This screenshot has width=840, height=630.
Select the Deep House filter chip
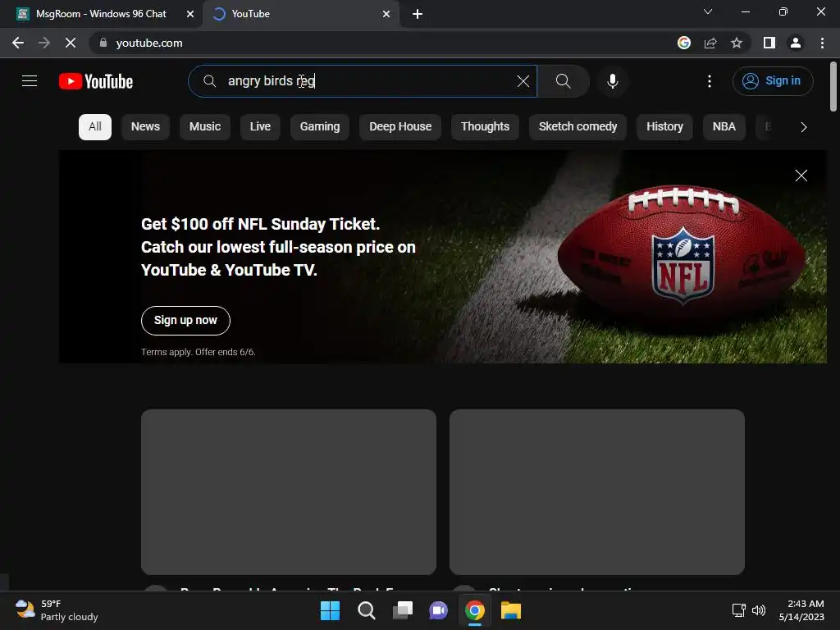(x=400, y=127)
